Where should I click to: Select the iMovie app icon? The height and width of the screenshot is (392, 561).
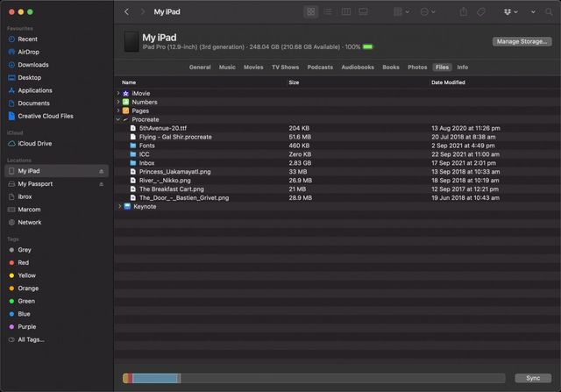point(126,94)
